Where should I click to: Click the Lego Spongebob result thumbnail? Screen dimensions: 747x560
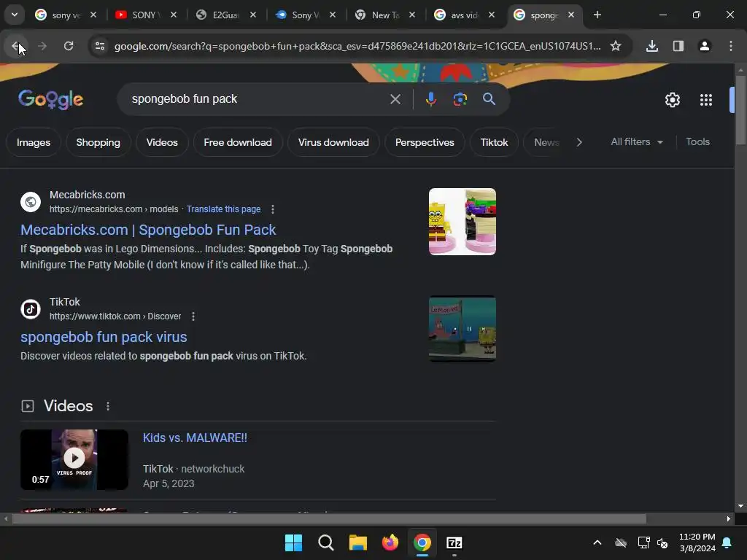462,222
